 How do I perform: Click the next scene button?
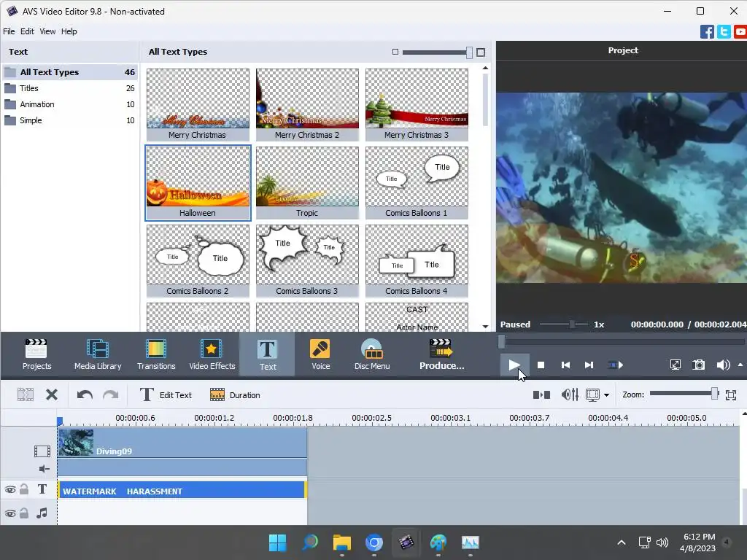pos(616,365)
